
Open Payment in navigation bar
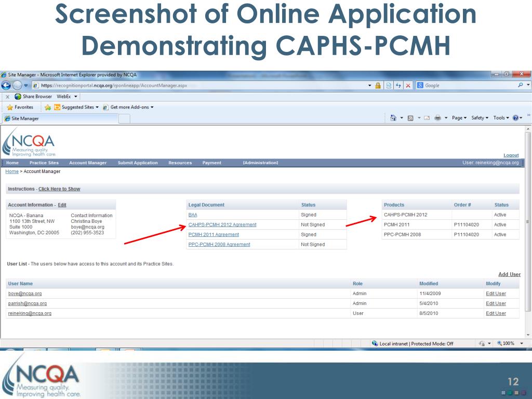click(x=212, y=163)
